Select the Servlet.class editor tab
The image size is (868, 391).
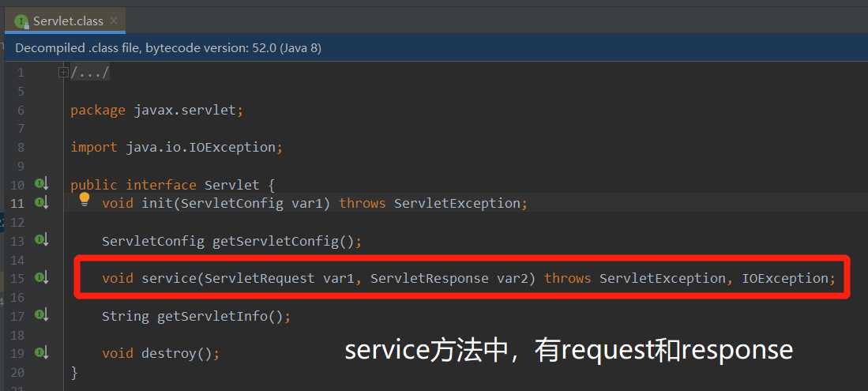click(66, 21)
